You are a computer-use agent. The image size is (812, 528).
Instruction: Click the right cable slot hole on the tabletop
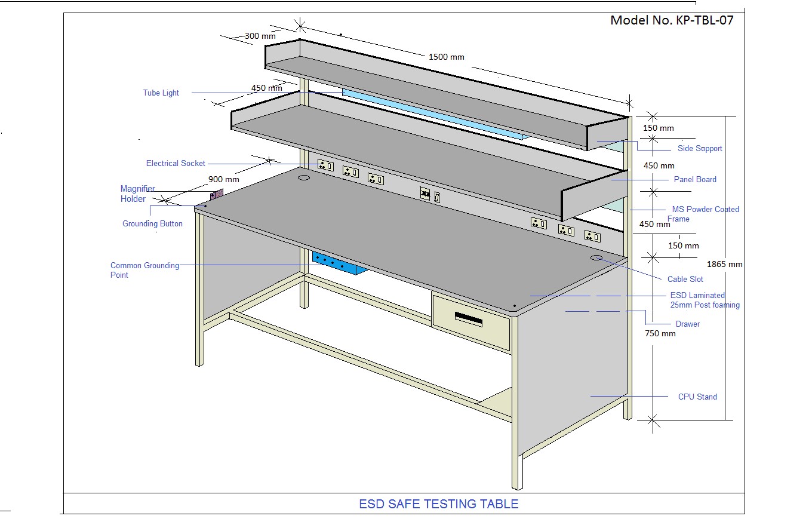596,257
